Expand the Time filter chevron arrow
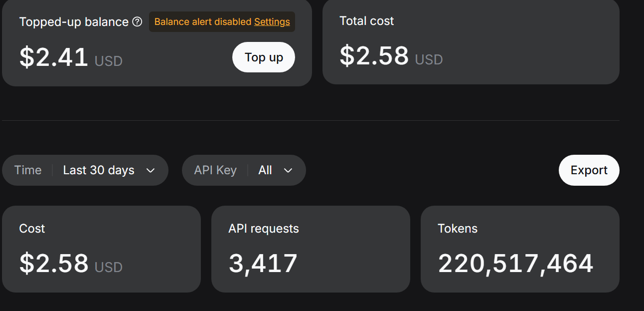This screenshot has width=644, height=311. (151, 171)
